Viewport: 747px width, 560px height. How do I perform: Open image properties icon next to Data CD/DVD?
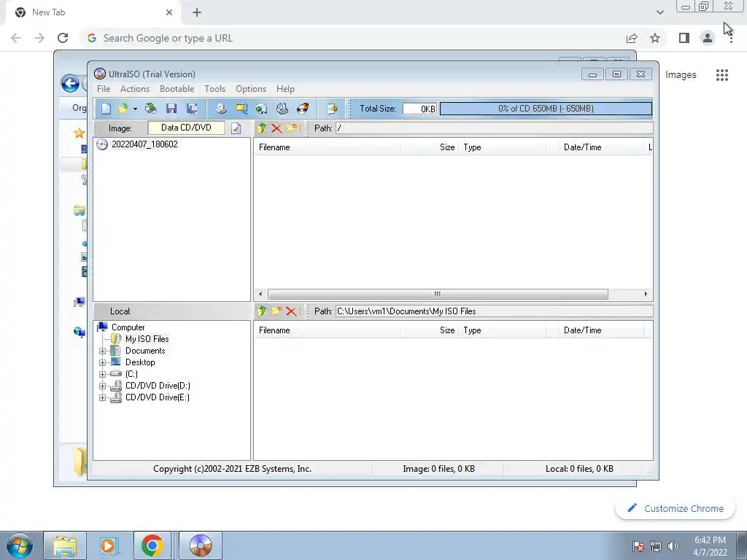(x=236, y=128)
